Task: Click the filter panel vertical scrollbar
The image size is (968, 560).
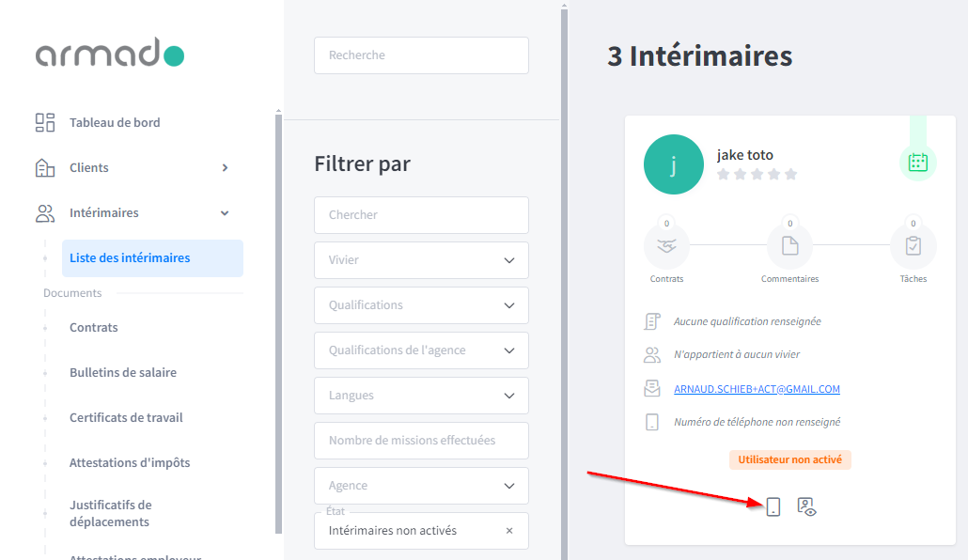Action: coord(564,284)
